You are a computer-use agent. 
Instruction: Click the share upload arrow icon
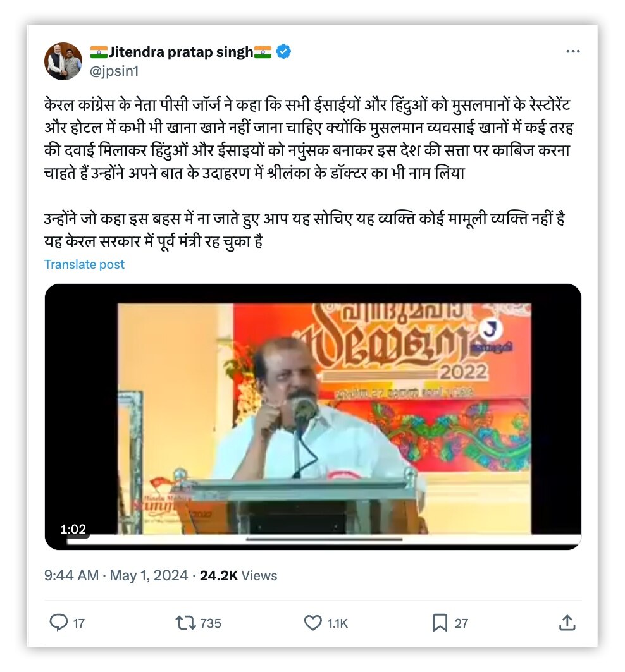567,623
